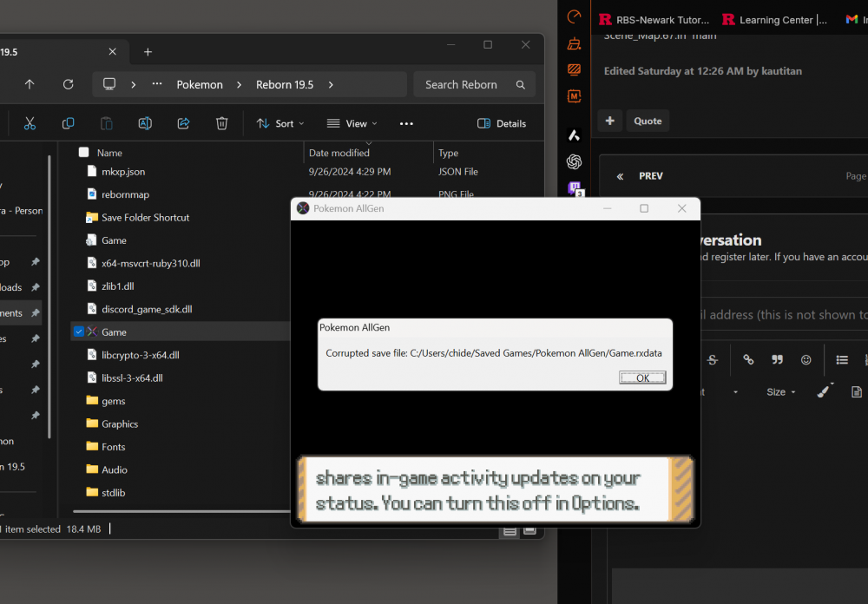868x604 pixels.
Task: Open the View dropdown menu
Action: pyautogui.click(x=352, y=123)
